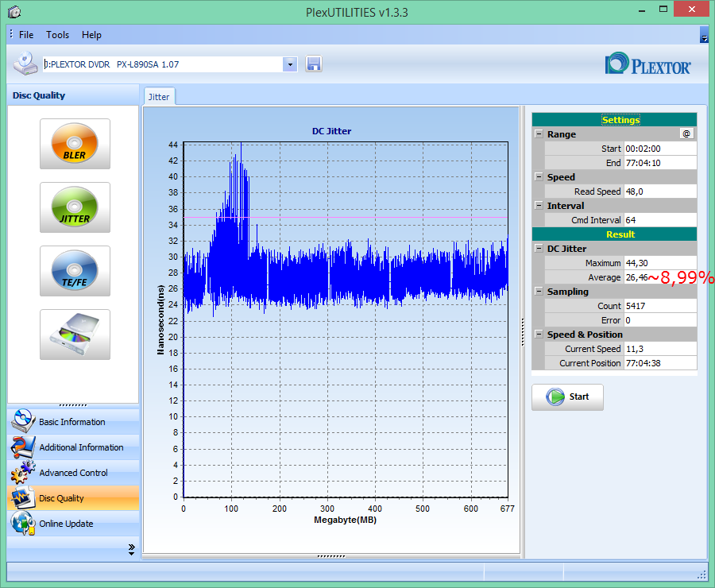Click the DC Jitter chart title
The width and height of the screenshot is (715, 588).
pos(331,131)
